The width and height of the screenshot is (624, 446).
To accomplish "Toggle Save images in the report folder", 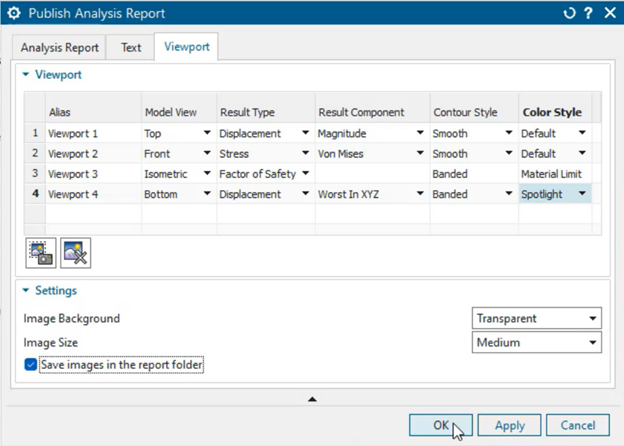I will click(x=31, y=364).
